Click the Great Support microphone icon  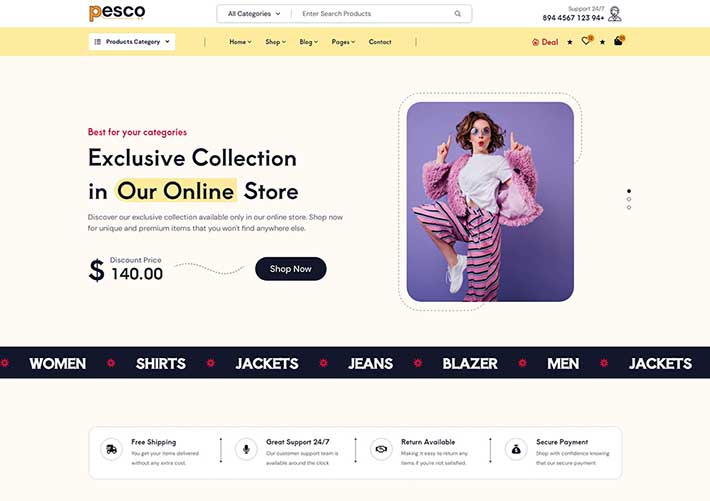click(x=246, y=449)
